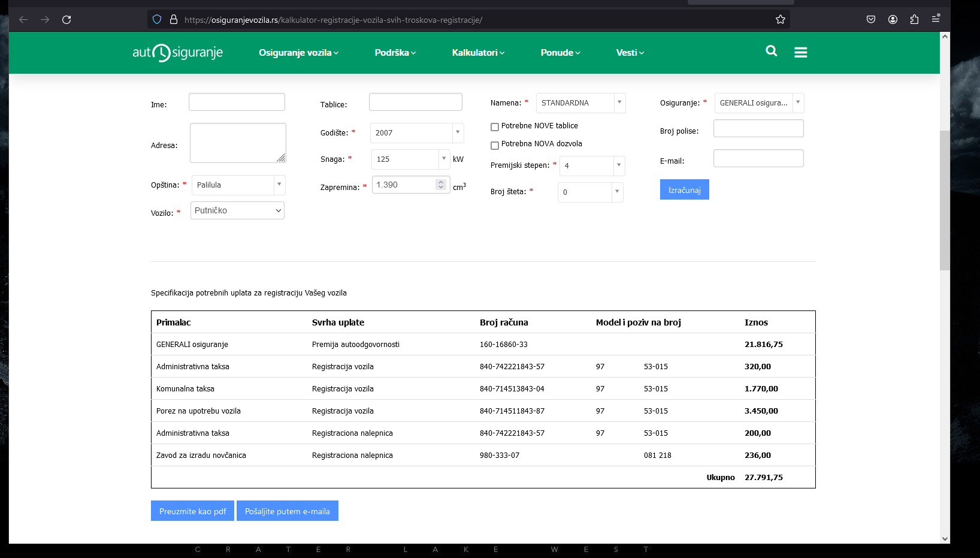Click the Premija autoodgovornosti cell
Image resolution: width=980 pixels, height=558 pixels.
tap(356, 345)
